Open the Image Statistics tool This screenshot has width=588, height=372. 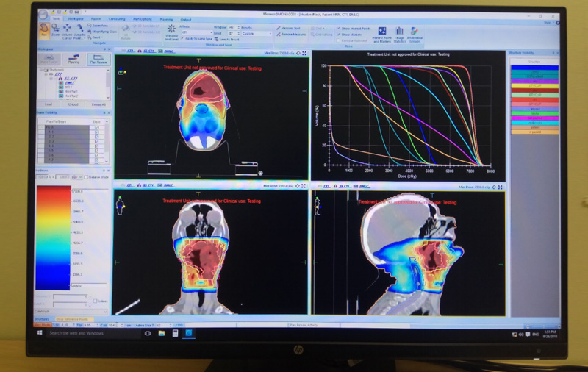pos(400,32)
